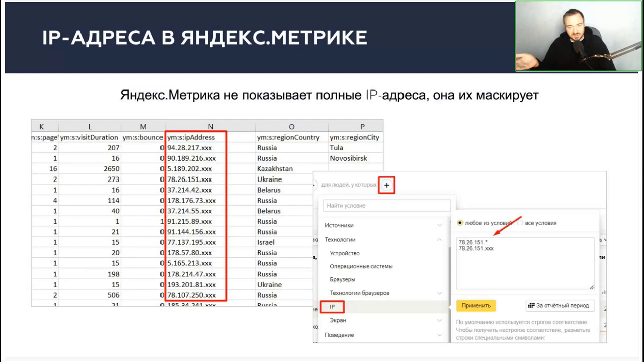
Task: Select the Браузеры condition
Action: [343, 279]
